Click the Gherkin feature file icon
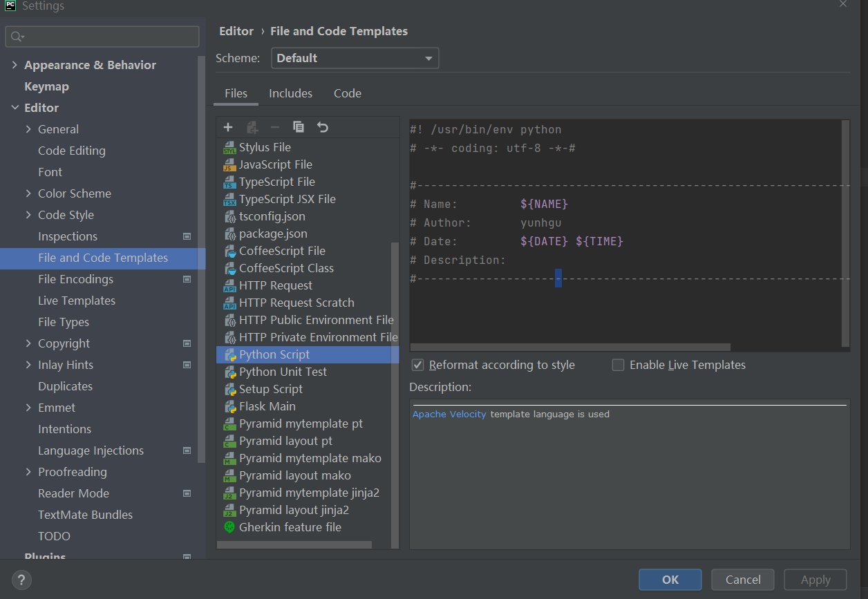 (230, 528)
